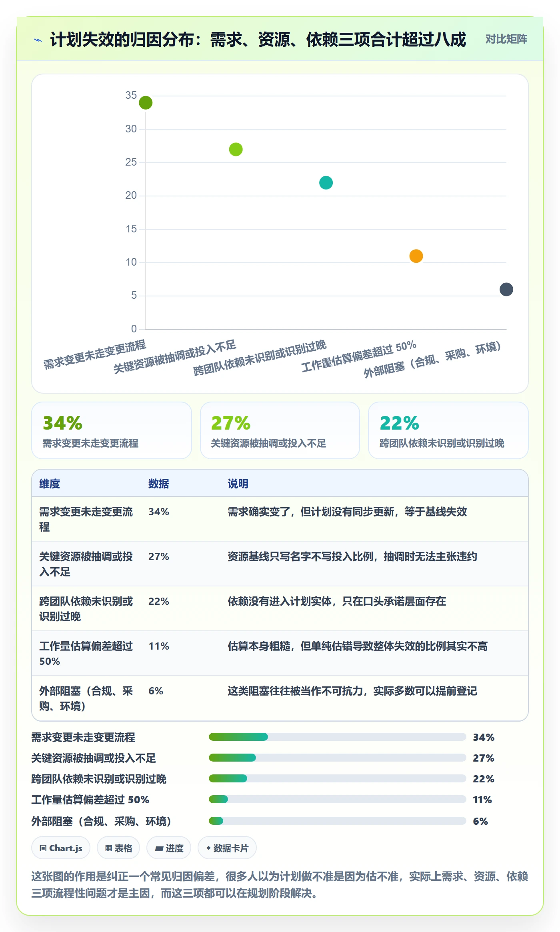Click x-axis label 外部阻塞（合规、采购、环境）
The width and height of the screenshot is (560, 932).
point(432,359)
